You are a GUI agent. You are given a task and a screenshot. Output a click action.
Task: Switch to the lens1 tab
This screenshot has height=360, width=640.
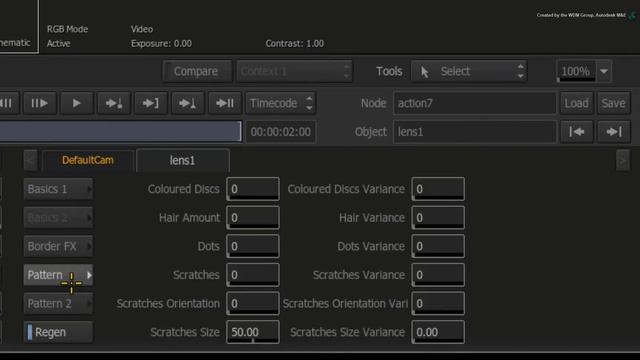point(182,160)
